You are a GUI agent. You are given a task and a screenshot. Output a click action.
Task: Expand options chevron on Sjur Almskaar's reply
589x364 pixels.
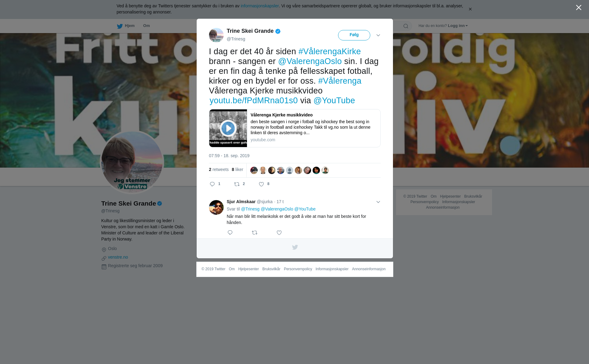pyautogui.click(x=378, y=202)
